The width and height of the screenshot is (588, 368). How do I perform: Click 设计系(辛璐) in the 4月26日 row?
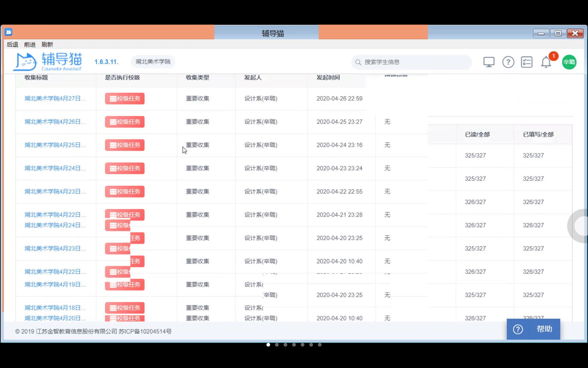tap(261, 122)
